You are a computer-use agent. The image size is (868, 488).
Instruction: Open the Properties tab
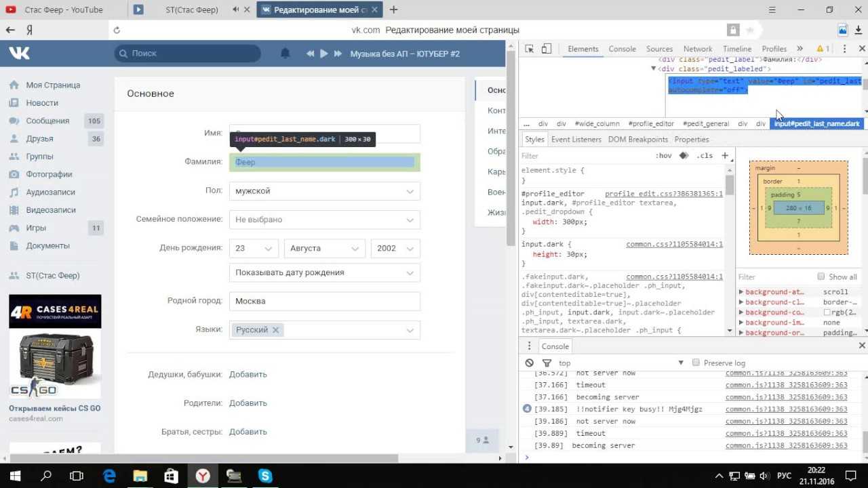(692, 139)
